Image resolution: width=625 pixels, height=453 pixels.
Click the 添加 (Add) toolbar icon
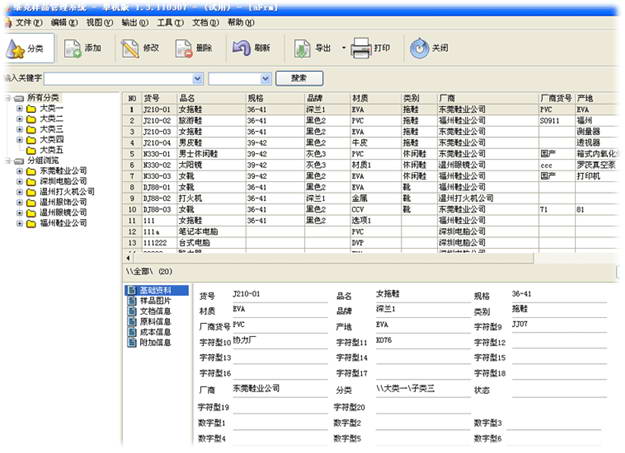pos(82,47)
